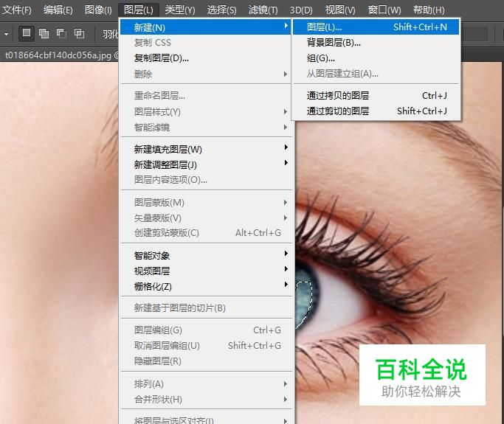504x424 pixels.
Task: Open the 图像(I) menu
Action: (98, 10)
